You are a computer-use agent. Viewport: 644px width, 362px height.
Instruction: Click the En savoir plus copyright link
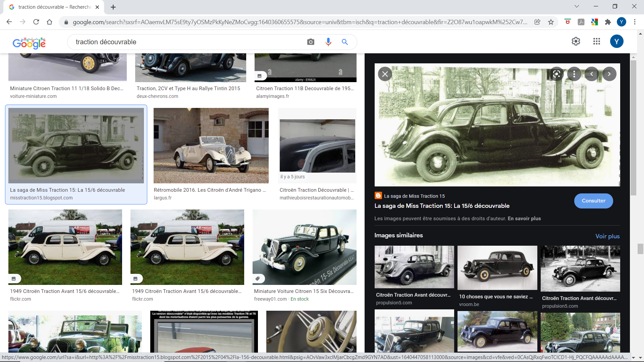click(524, 219)
